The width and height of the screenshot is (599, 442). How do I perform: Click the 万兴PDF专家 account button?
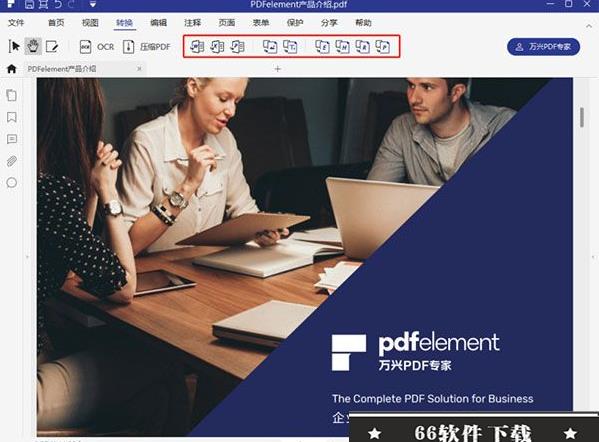(543, 47)
